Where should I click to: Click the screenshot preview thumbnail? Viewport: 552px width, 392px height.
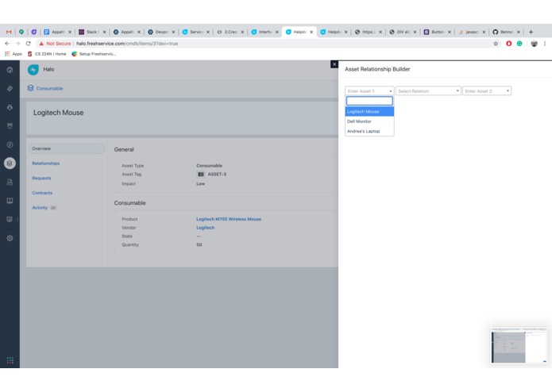[x=519, y=345]
